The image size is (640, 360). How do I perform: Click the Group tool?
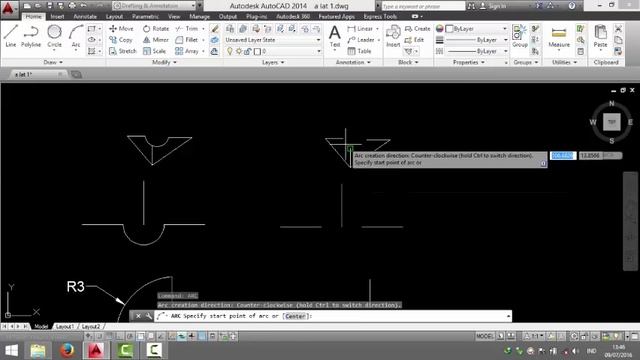click(x=520, y=37)
